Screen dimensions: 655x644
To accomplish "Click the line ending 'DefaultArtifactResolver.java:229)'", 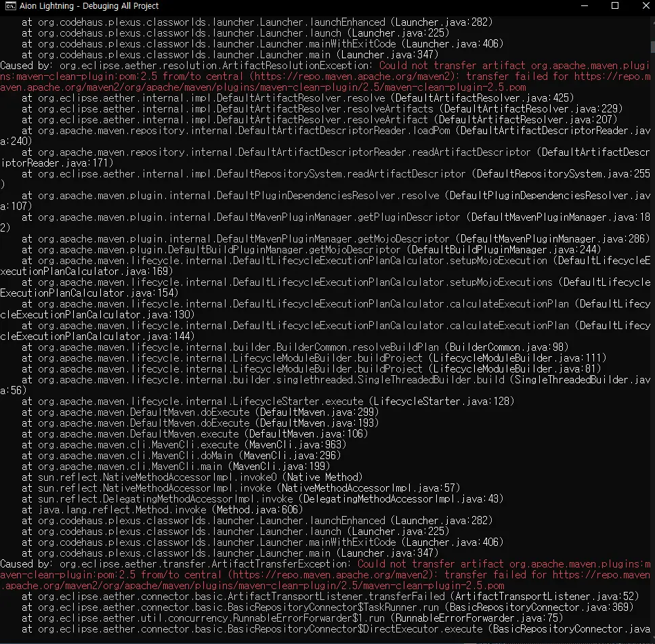I will click(322, 109).
